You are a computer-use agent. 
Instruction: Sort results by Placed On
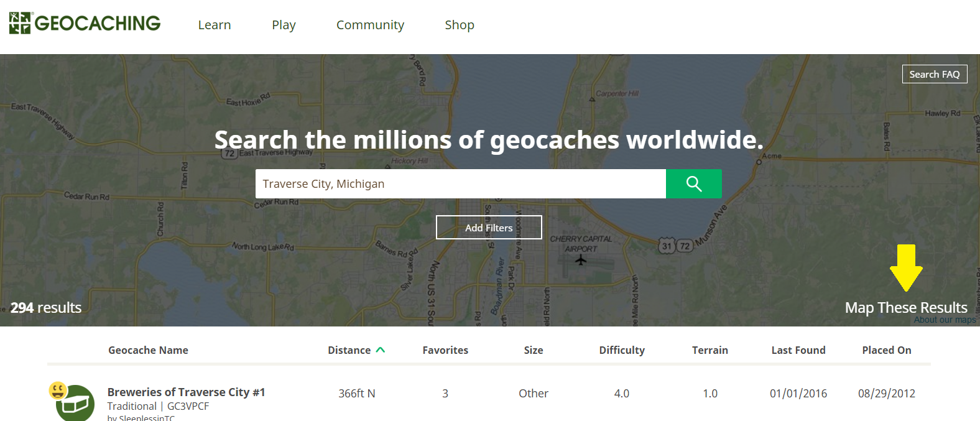click(x=887, y=350)
